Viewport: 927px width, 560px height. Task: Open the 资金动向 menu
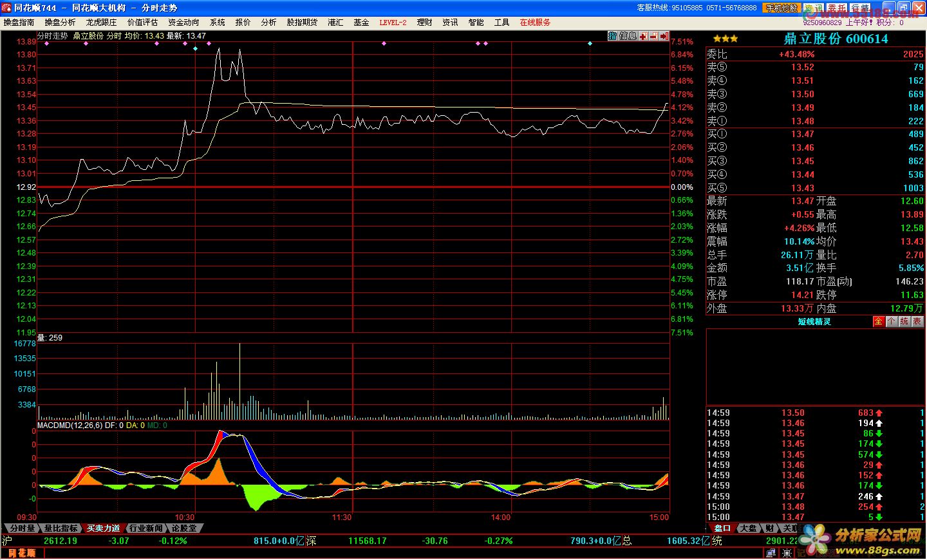coord(184,23)
